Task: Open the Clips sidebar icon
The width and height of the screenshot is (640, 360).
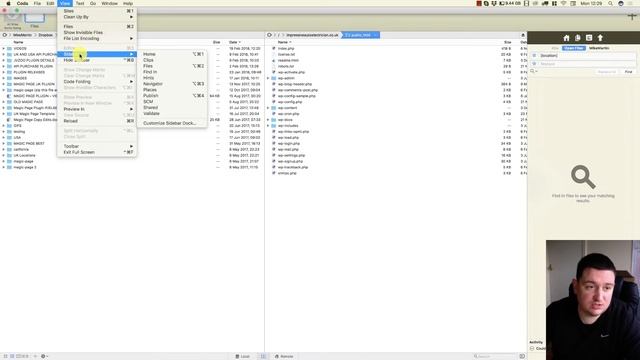Action: (x=578, y=38)
